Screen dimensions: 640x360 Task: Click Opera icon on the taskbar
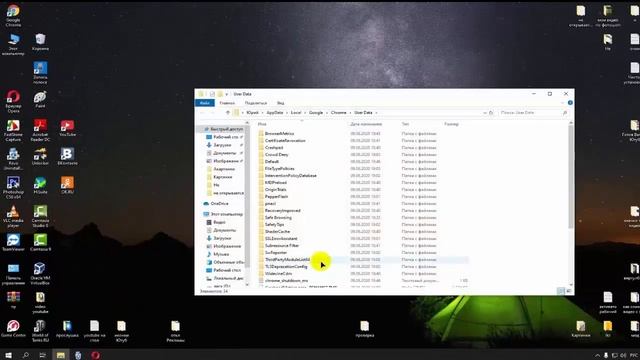coord(96,355)
